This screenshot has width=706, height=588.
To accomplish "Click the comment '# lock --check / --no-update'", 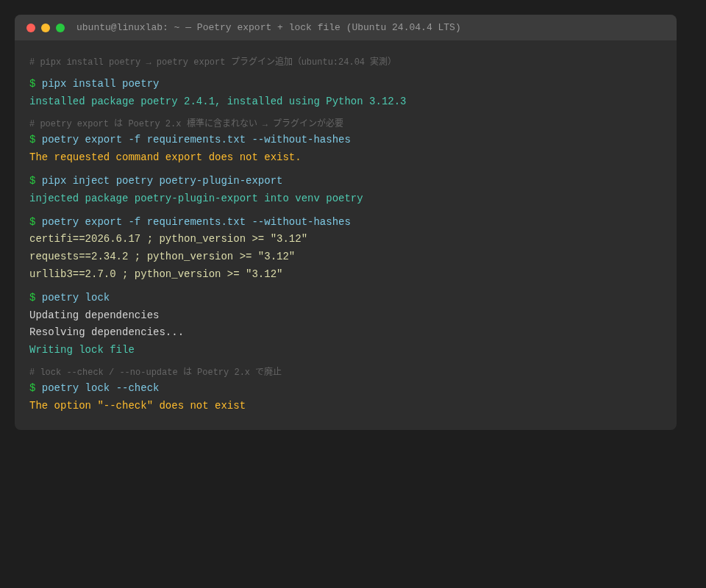I will click(155, 372).
